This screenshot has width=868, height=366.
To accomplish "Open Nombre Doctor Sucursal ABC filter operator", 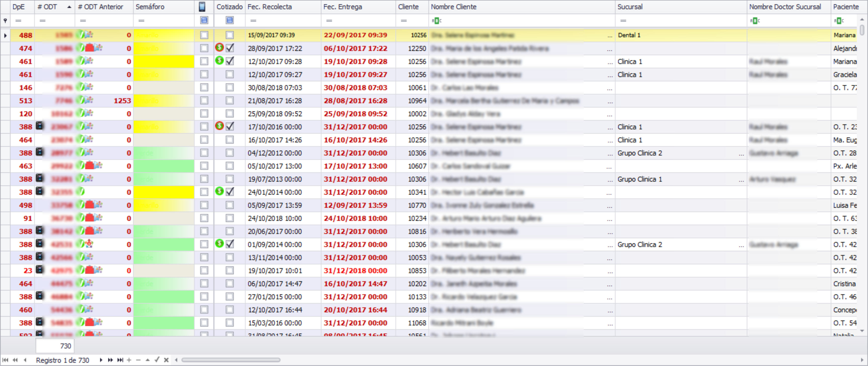I will click(755, 21).
